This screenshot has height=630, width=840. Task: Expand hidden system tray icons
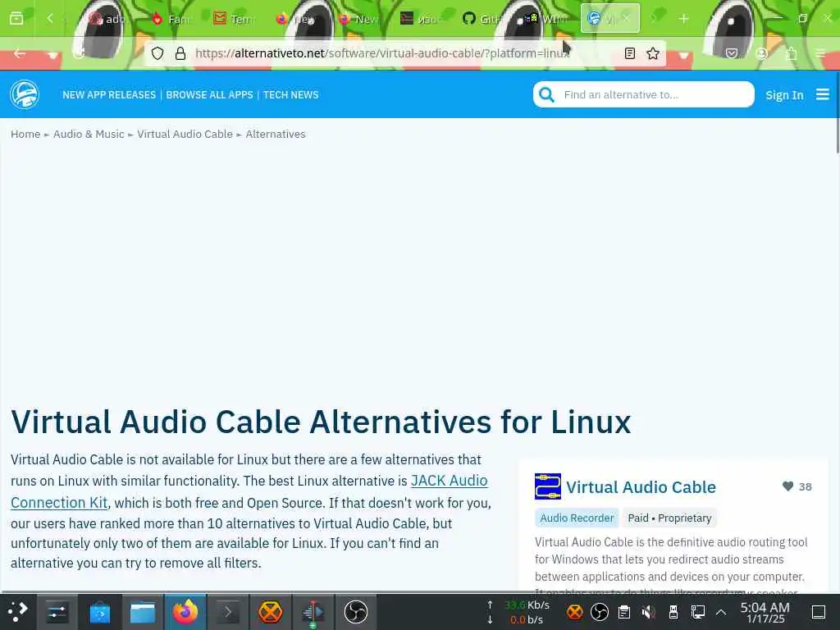pyautogui.click(x=721, y=612)
